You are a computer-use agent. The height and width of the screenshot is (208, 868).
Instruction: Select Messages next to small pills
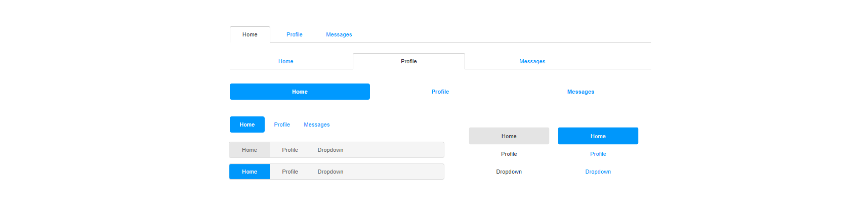(x=316, y=124)
